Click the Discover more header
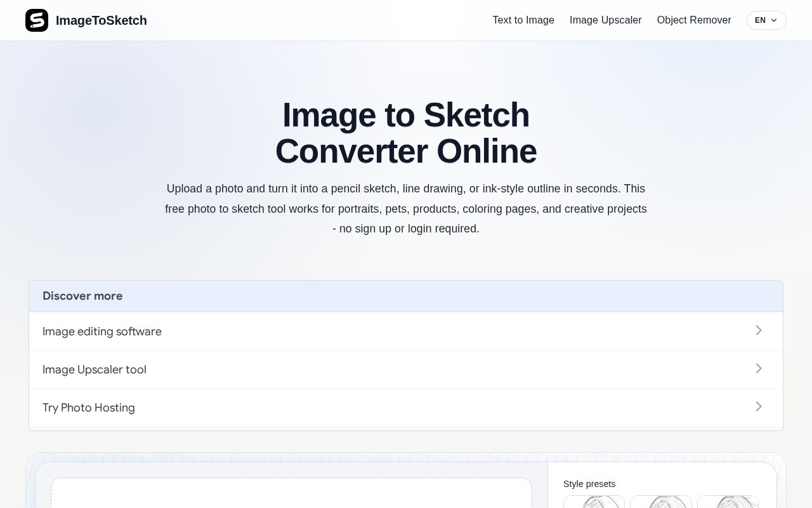The width and height of the screenshot is (812, 508). point(406,296)
